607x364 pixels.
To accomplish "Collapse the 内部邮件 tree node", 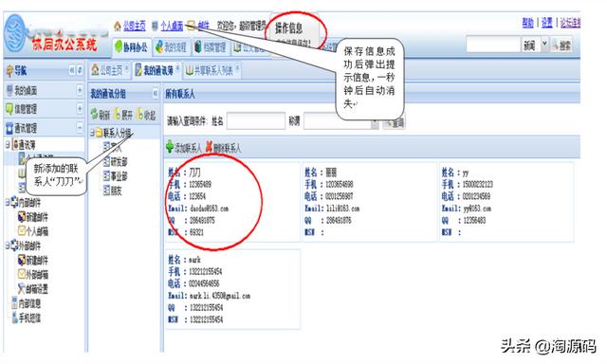I will click(x=8, y=202).
